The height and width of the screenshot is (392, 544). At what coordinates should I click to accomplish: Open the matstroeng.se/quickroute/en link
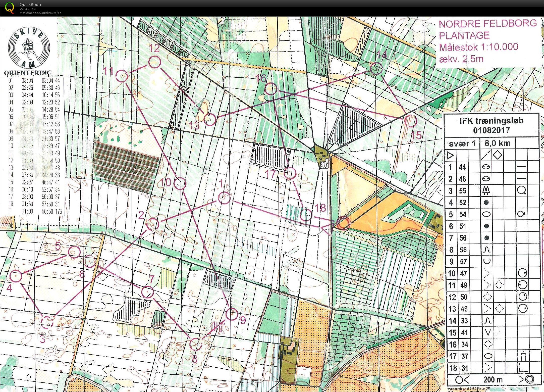coord(40,13)
